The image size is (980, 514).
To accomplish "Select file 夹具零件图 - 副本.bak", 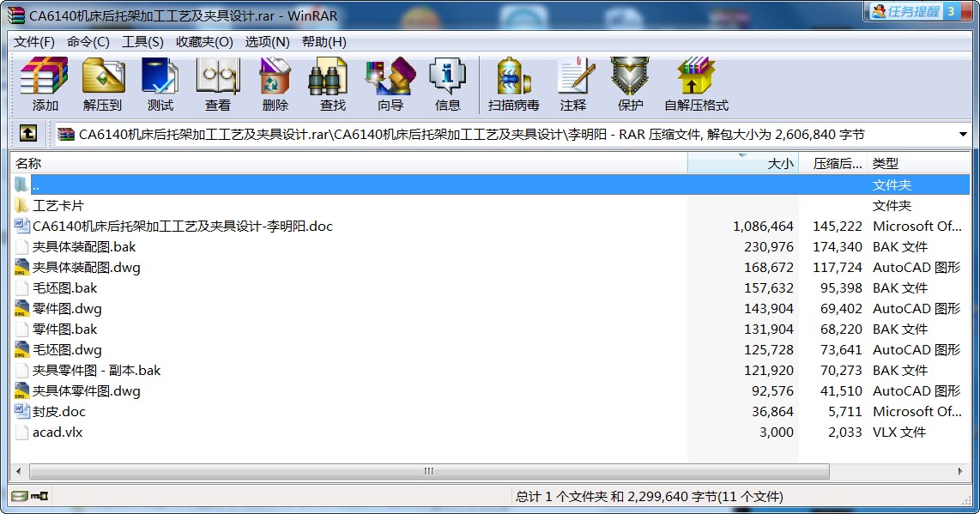I will [96, 370].
